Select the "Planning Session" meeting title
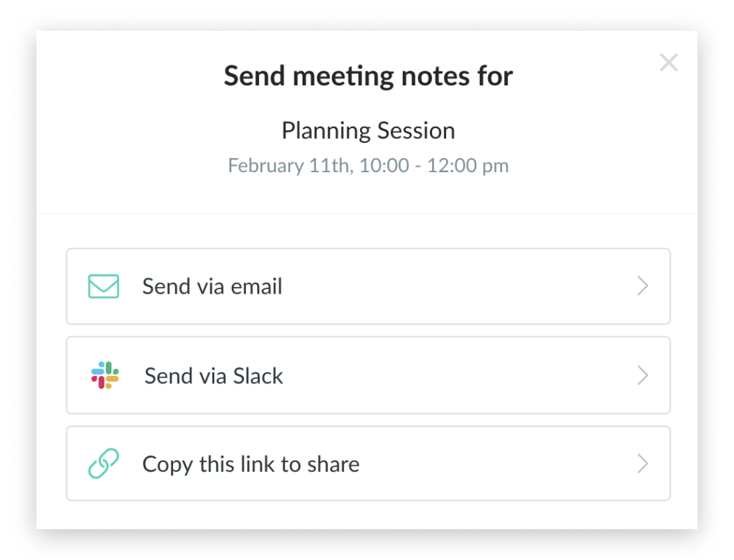 [x=368, y=130]
